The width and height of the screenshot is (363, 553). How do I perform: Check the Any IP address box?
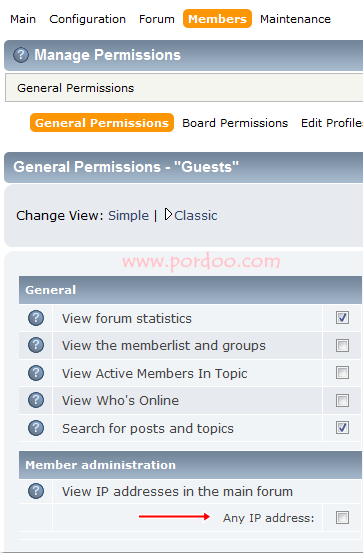[342, 518]
